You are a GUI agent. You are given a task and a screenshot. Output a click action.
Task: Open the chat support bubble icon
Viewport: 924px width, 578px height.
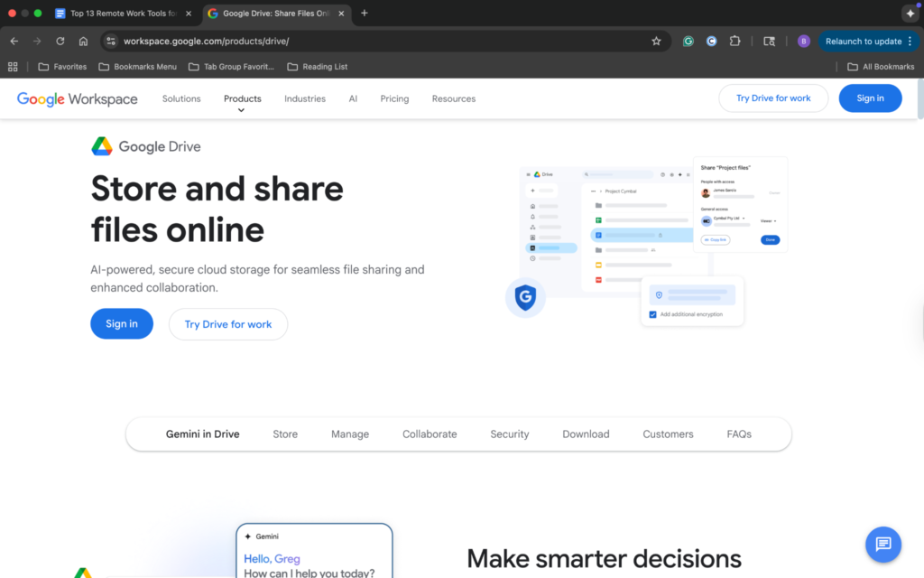882,544
